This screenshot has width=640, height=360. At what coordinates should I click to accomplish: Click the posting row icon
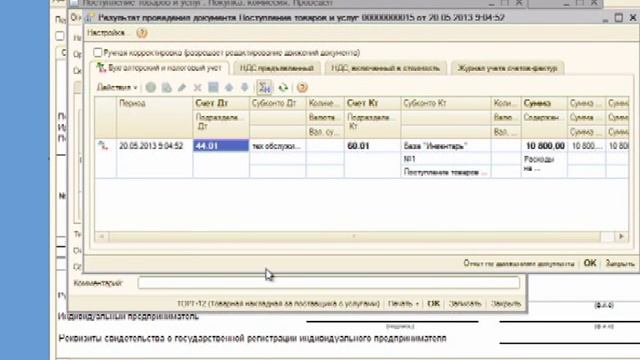pos(103,145)
